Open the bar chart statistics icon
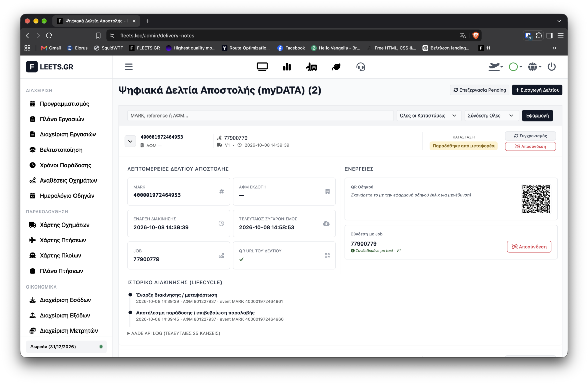This screenshot has width=588, height=384. 287,67
